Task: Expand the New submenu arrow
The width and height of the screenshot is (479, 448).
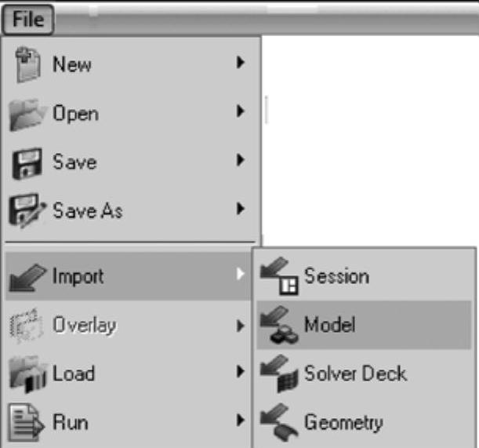Action: (241, 63)
